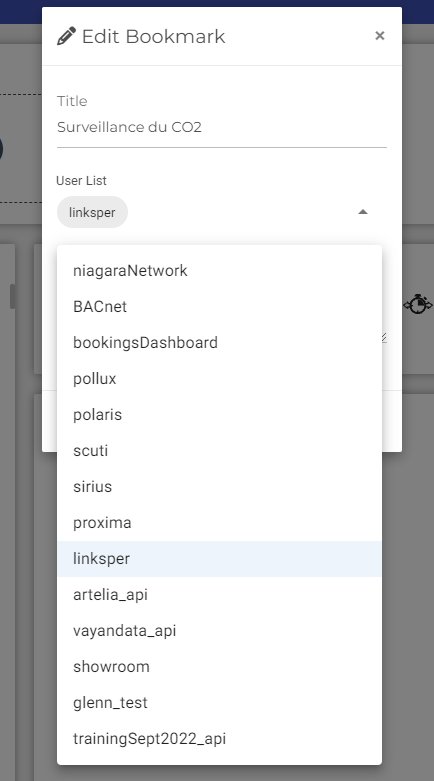This screenshot has height=781, width=434.
Task: Pick the proxima user entry
Action: tap(219, 523)
